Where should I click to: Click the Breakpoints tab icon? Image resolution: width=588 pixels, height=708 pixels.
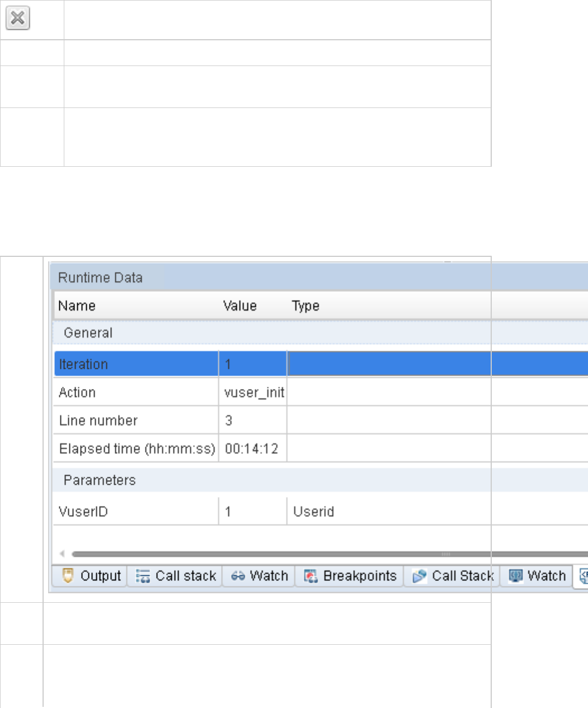pos(311,576)
